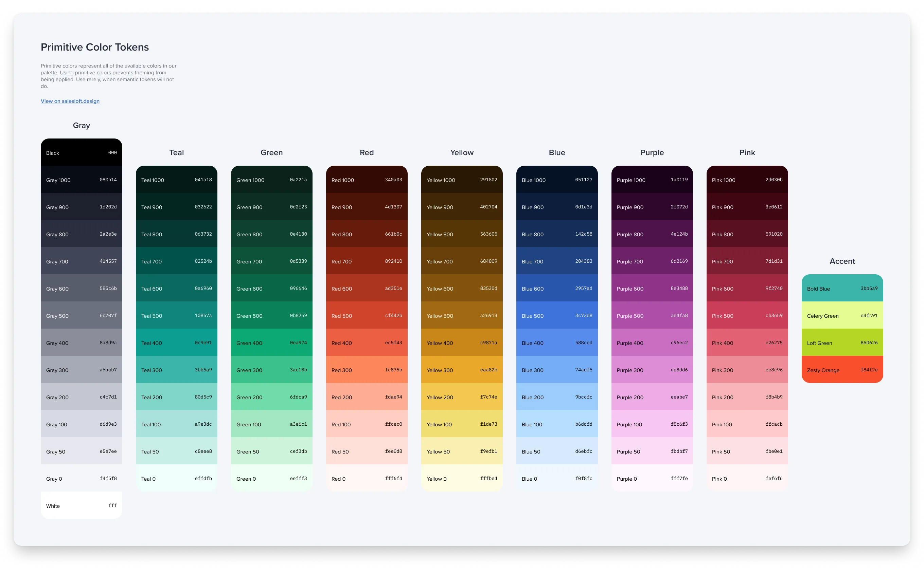The width and height of the screenshot is (924, 573).
Task: Click the Purple 1000 hex value 1a0119
Action: (x=679, y=180)
